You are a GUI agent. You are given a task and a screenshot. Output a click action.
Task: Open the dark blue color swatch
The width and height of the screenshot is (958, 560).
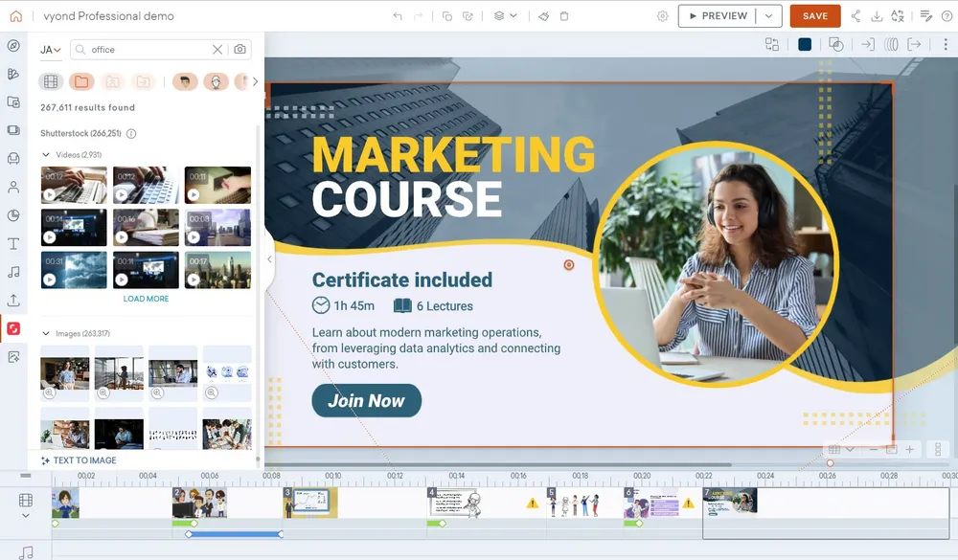(805, 45)
